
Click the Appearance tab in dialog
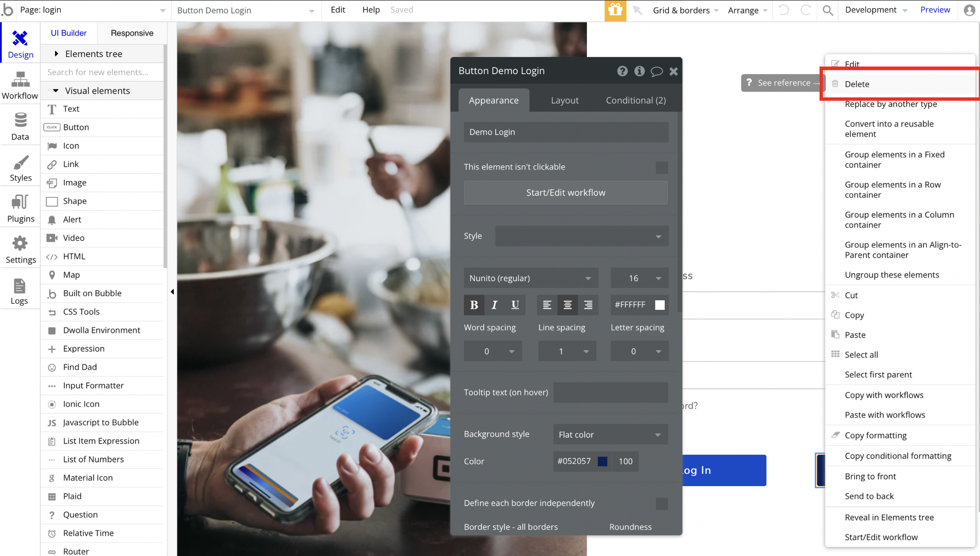[x=494, y=100]
